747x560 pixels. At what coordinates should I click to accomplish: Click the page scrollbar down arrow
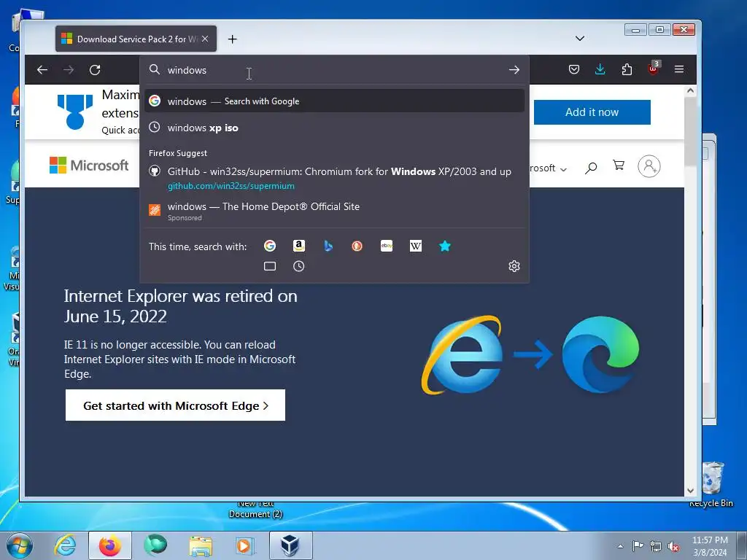(690, 491)
